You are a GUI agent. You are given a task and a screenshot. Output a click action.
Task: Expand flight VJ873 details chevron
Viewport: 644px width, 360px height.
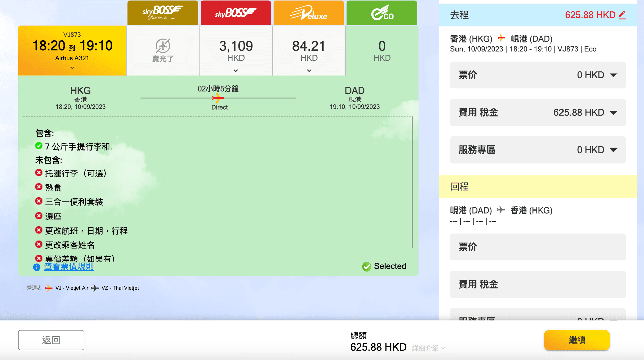tap(72, 68)
